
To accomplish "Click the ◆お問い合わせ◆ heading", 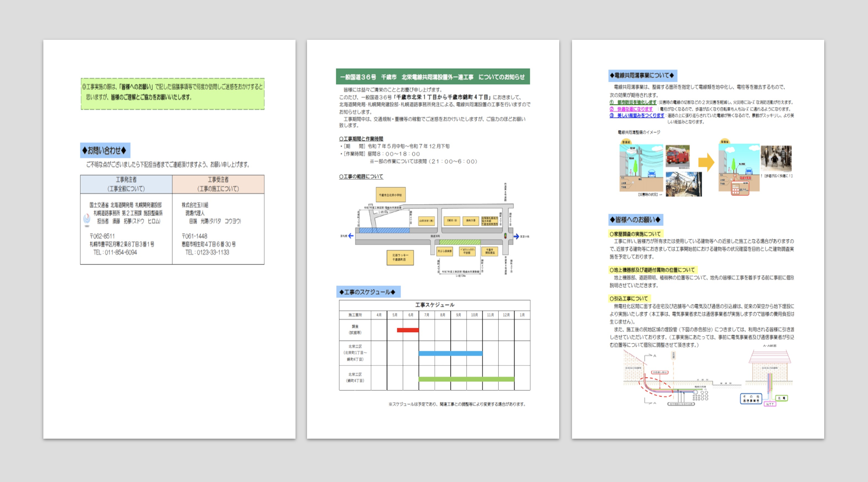I will pyautogui.click(x=105, y=150).
